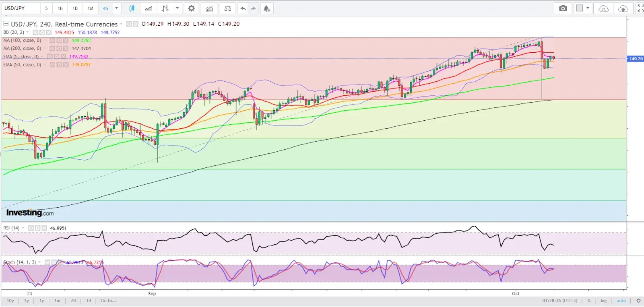Hide the MA (100, close, 0) line
Viewport: 644px width, 307px height.
pyautogui.click(x=52, y=41)
